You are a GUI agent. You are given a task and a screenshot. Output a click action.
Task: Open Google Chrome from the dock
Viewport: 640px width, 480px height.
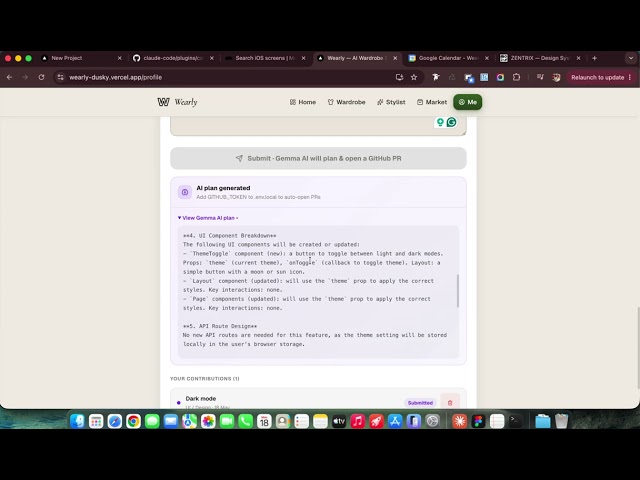coord(133,421)
